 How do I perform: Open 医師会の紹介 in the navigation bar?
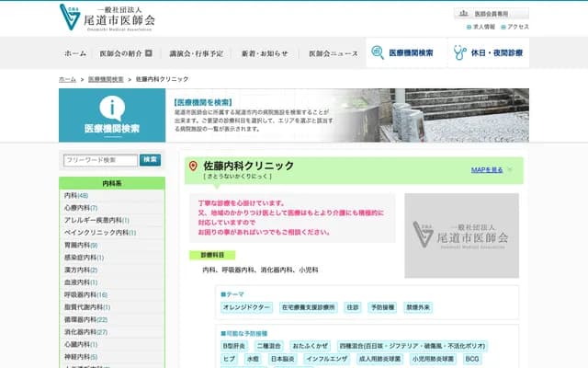click(120, 53)
